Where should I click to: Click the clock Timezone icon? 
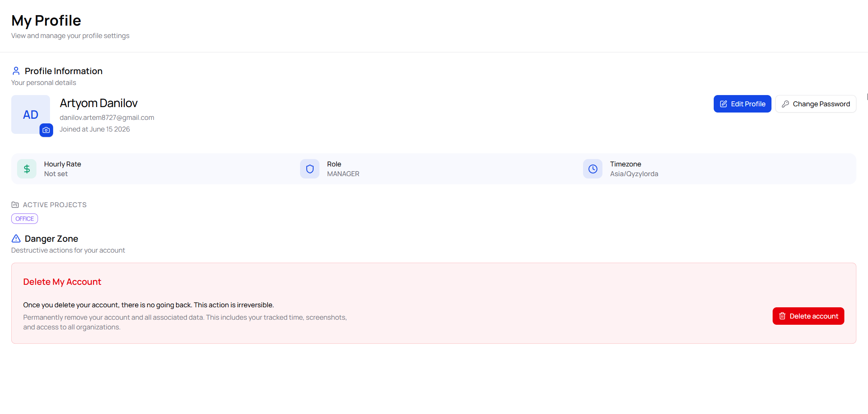[593, 169]
